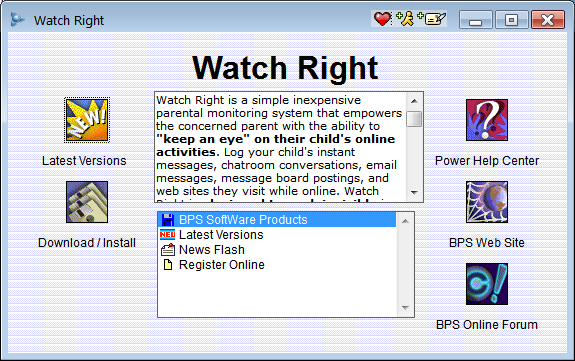Open the BPS Online Forum icon
The width and height of the screenshot is (575, 361).
pyautogui.click(x=487, y=284)
